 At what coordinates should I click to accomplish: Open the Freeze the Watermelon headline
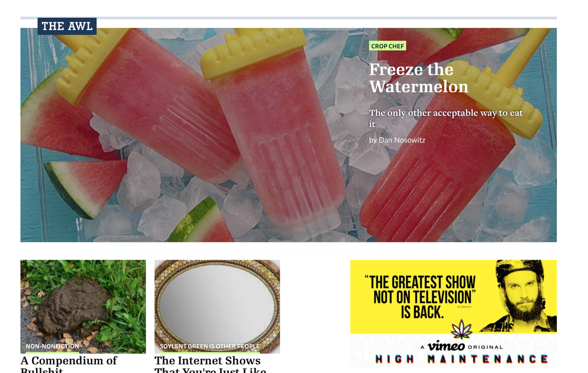(419, 78)
